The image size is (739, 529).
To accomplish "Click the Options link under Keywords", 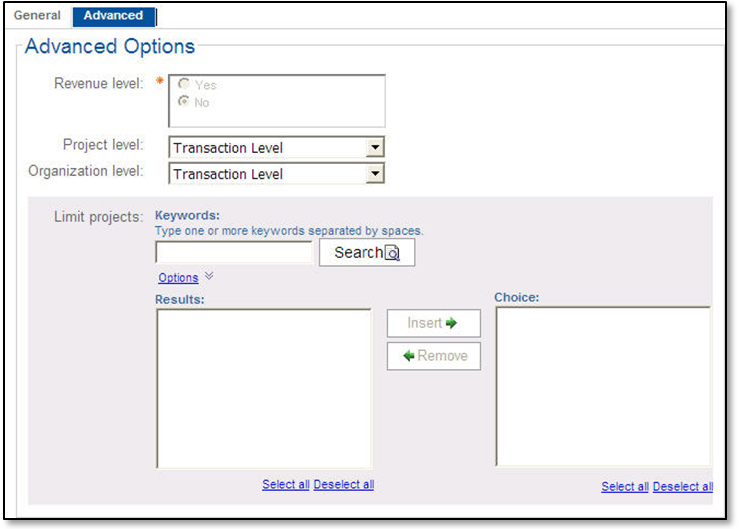I will point(178,278).
